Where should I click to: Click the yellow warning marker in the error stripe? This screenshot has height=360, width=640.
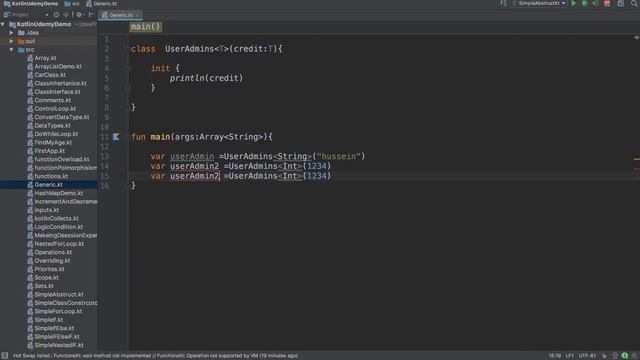(637, 159)
